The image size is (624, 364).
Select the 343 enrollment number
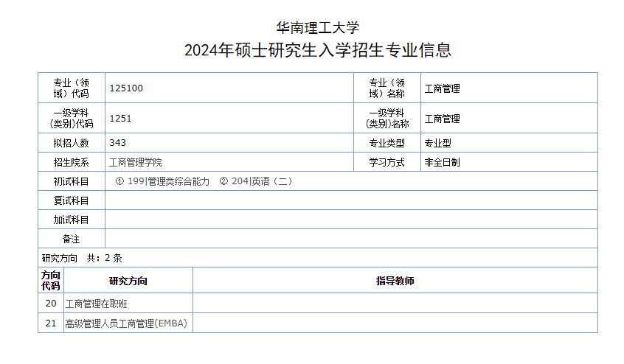pyautogui.click(x=117, y=143)
